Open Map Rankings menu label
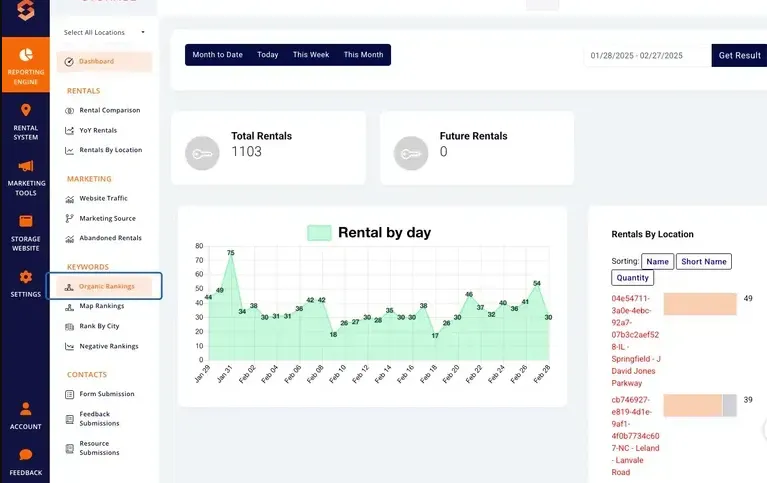The image size is (767, 483). click(x=102, y=306)
